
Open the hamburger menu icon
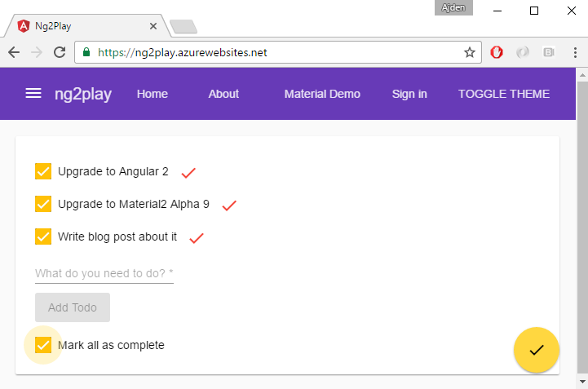coord(33,94)
